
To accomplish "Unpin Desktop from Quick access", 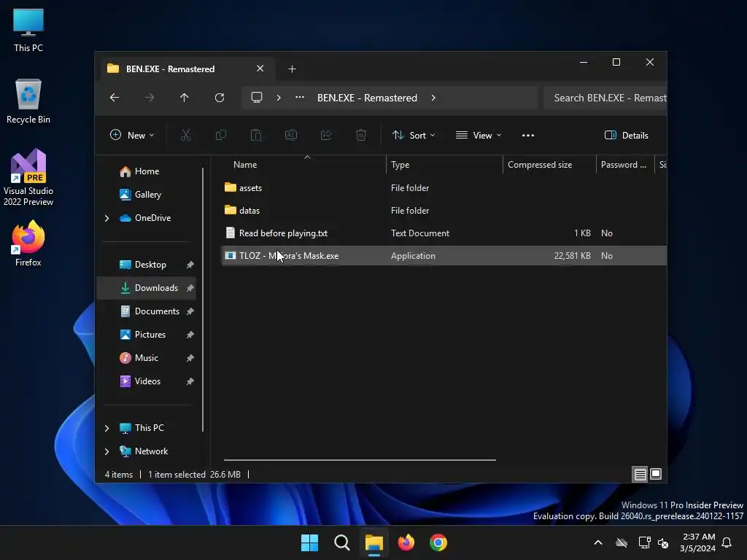I will click(x=190, y=265).
